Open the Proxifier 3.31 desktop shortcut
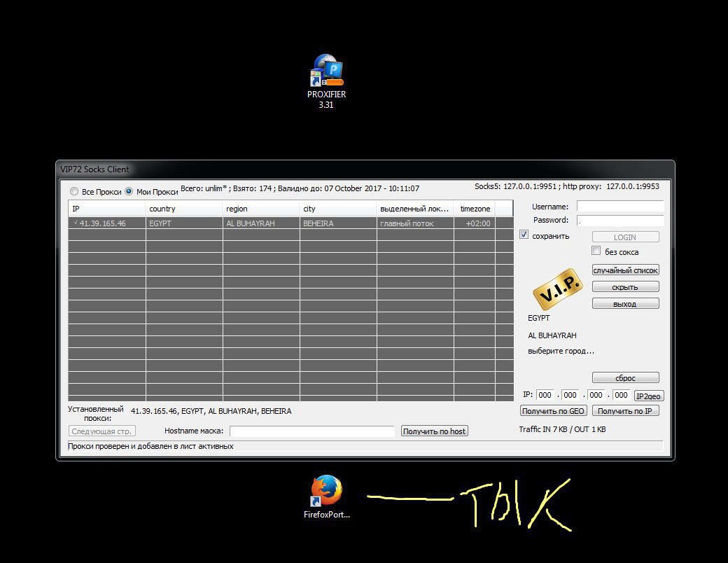Image resolution: width=728 pixels, height=563 pixels. pyautogui.click(x=326, y=74)
